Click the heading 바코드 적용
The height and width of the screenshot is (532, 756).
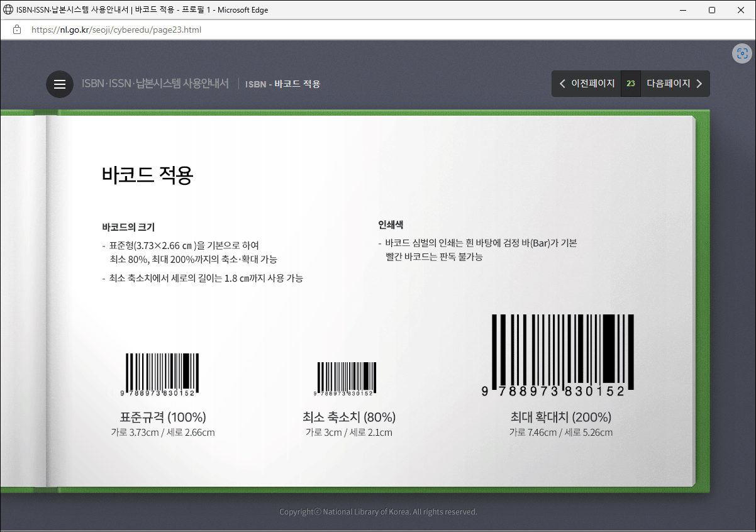147,175
